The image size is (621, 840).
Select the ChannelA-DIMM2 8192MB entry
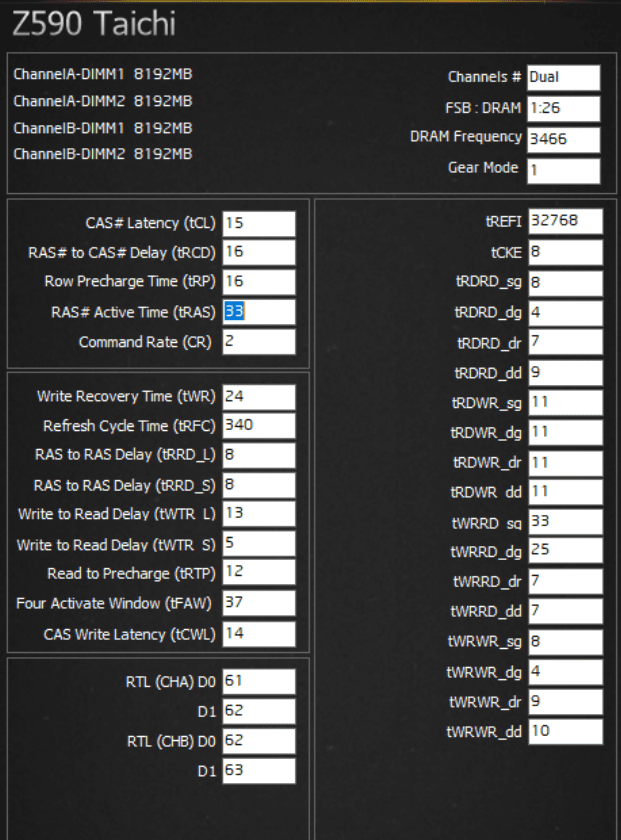click(x=103, y=101)
